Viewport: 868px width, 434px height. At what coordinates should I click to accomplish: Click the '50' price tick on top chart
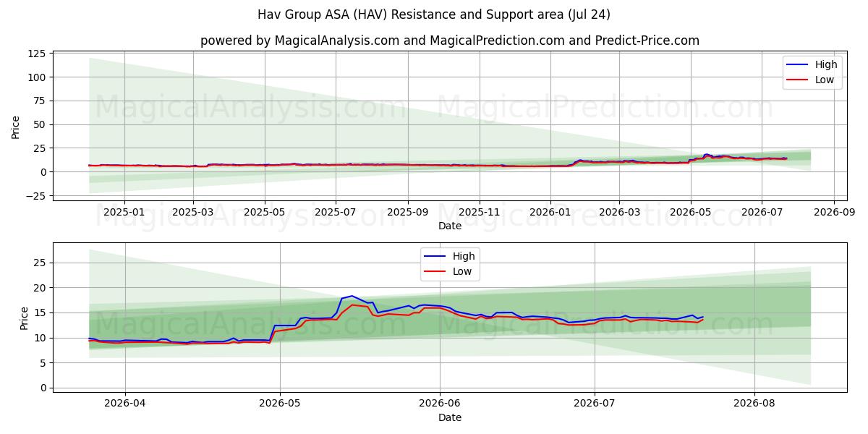coord(39,124)
